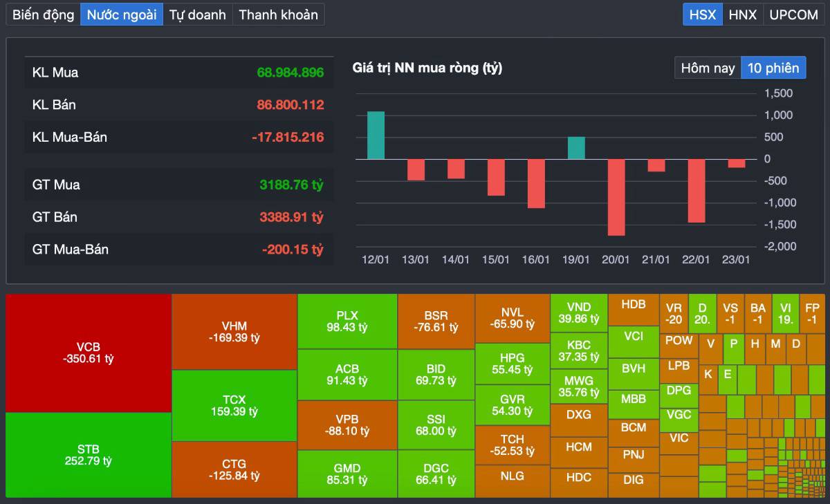
Task: Select the BCM heatmap tile
Action: [634, 432]
